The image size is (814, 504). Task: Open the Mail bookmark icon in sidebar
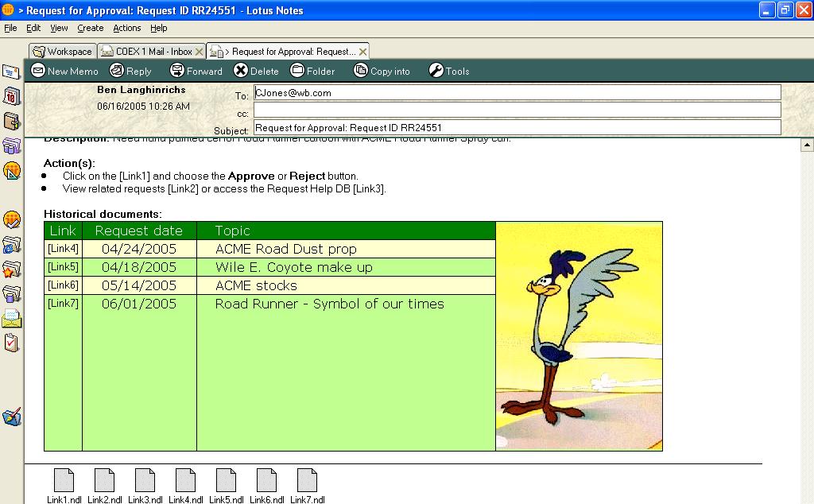[11, 72]
